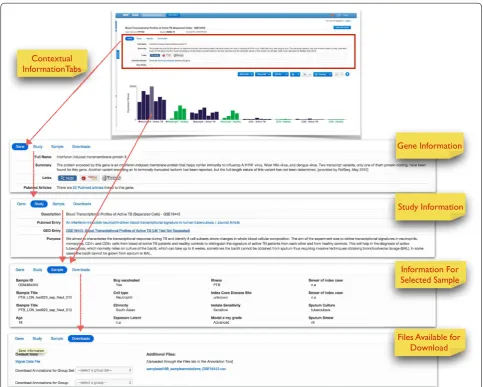
Task: Open the GEO Entry GSE19443 link
Action: (x=128, y=231)
